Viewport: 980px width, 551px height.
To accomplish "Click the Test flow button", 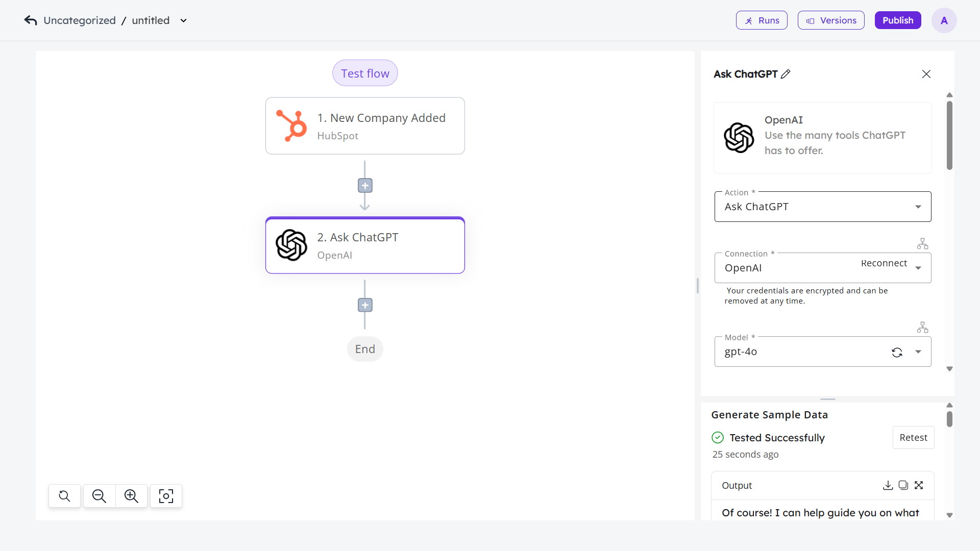I will [x=365, y=73].
